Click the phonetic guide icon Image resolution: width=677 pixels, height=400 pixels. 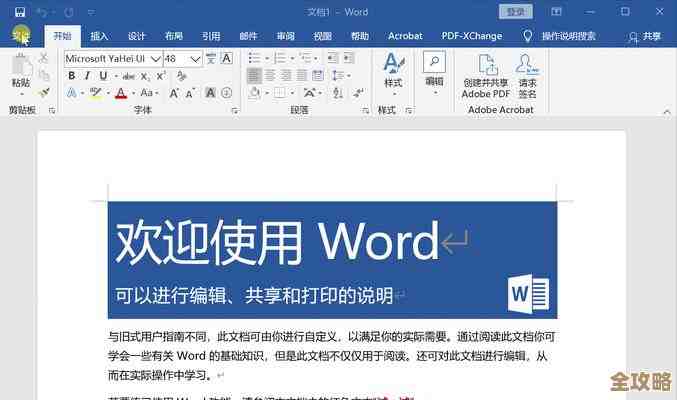point(211,58)
